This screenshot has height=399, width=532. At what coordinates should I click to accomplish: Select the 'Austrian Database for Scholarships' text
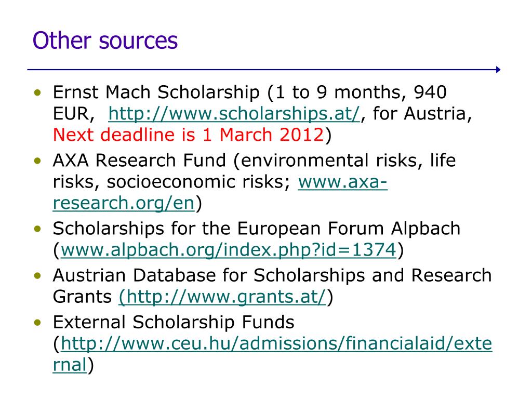click(209, 275)
